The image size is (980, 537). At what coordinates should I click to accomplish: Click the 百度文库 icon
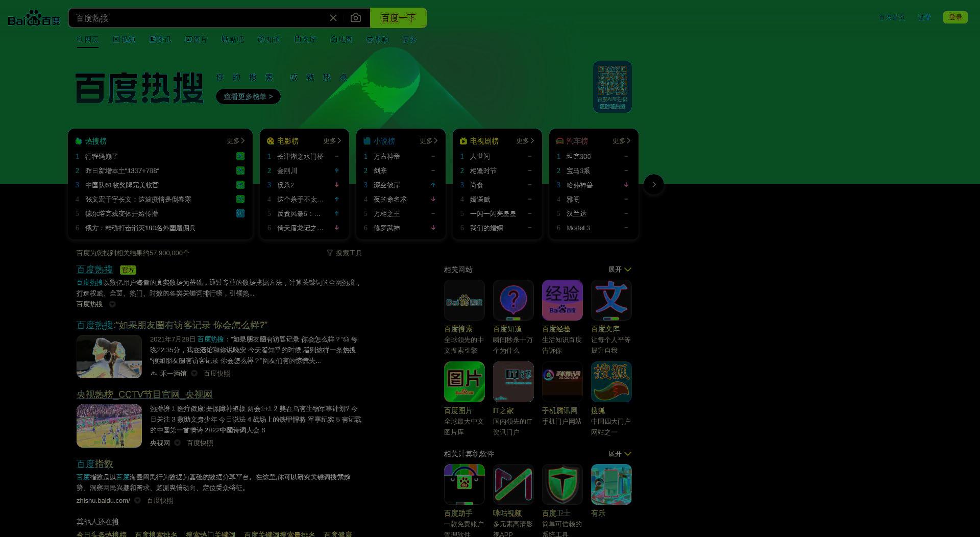coord(611,300)
